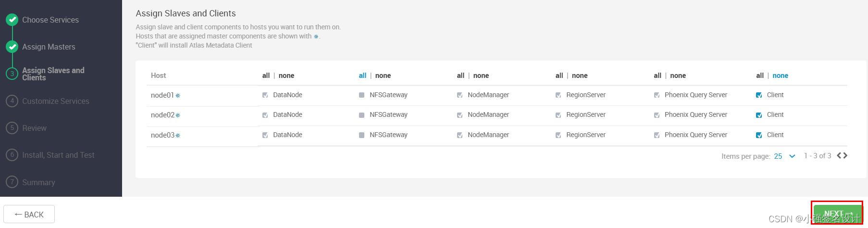
Task: Toggle RegionServer checkbox for node01
Action: (558, 95)
